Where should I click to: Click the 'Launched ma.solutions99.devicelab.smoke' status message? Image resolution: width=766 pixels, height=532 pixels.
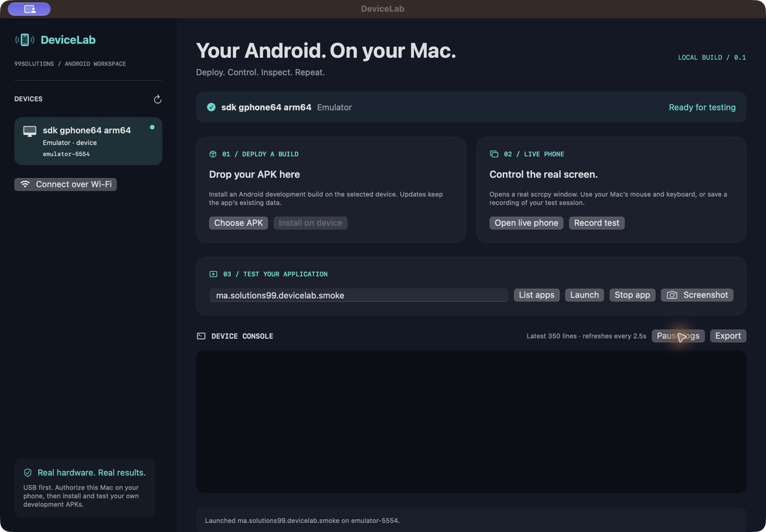(x=302, y=521)
